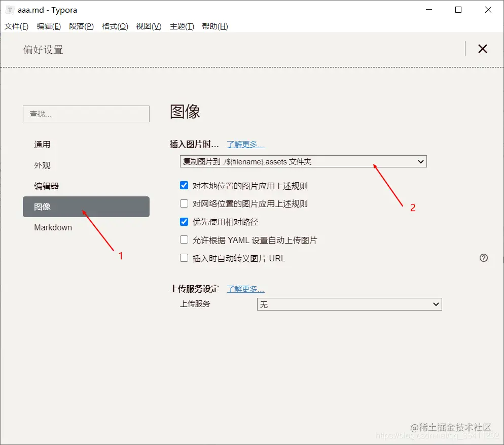Image resolution: width=504 pixels, height=445 pixels.
Task: Uncheck 优先使用相对路径
Action: (184, 221)
